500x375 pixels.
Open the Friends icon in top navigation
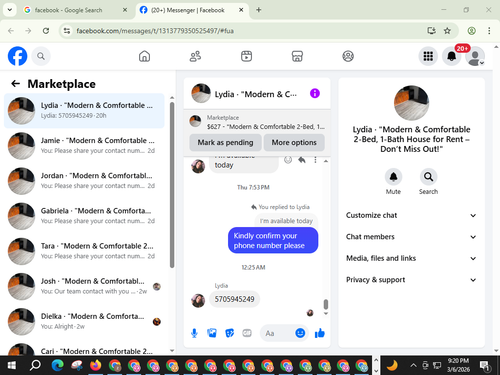point(195,56)
